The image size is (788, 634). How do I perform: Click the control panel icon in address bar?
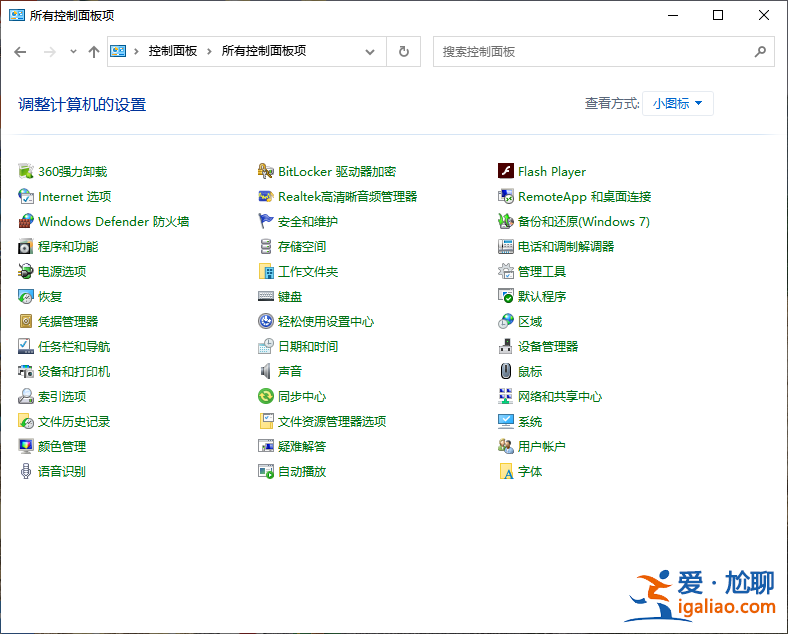[118, 51]
